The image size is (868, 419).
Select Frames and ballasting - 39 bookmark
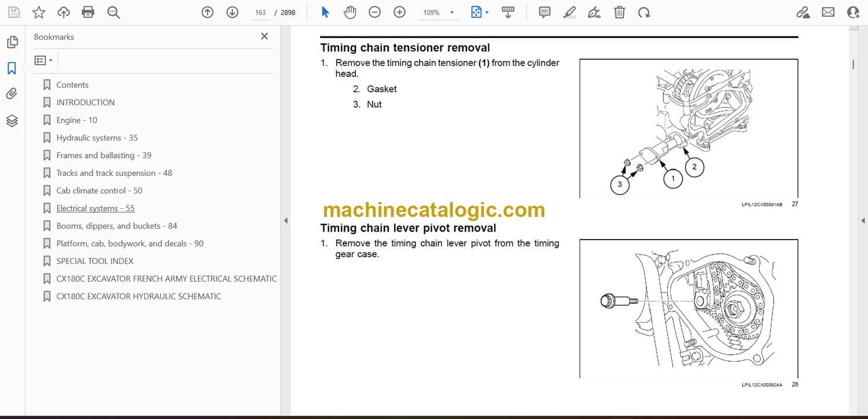pos(104,155)
